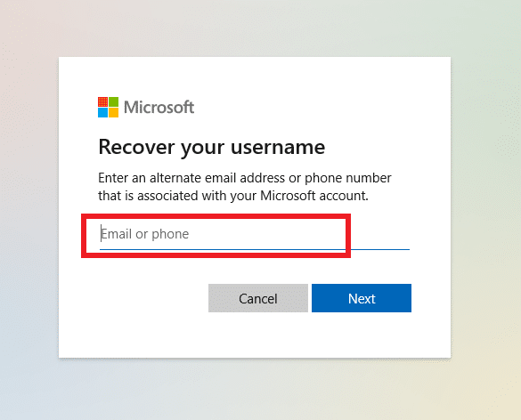Select the Recover your username heading
The width and height of the screenshot is (521, 420).
click(212, 147)
